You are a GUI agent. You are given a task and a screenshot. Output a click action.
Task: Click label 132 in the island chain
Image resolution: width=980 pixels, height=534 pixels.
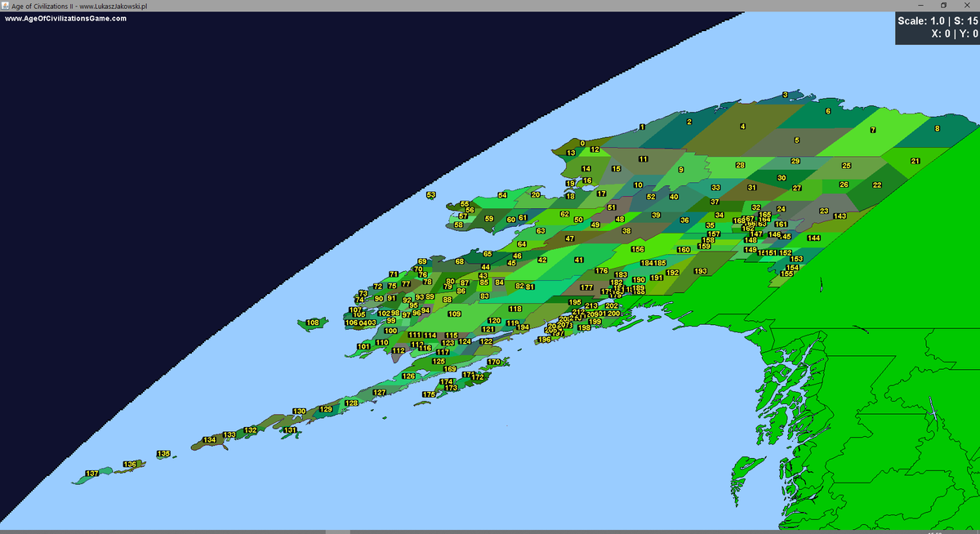[251, 430]
